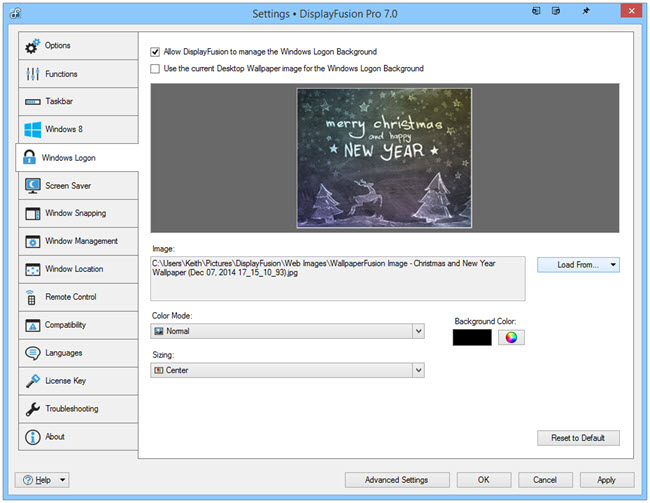Click the Compatibility icon
Screen dimensions: 650x503
click(32, 325)
